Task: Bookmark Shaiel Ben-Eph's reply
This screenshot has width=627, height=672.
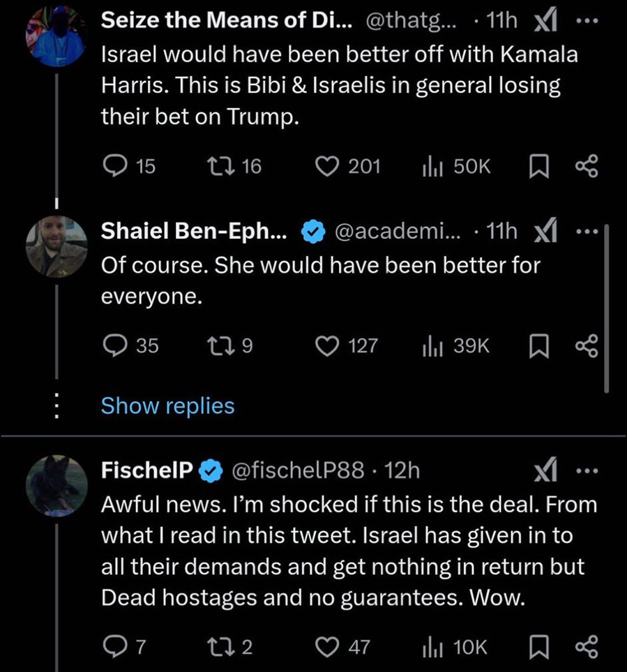Action: 538,345
